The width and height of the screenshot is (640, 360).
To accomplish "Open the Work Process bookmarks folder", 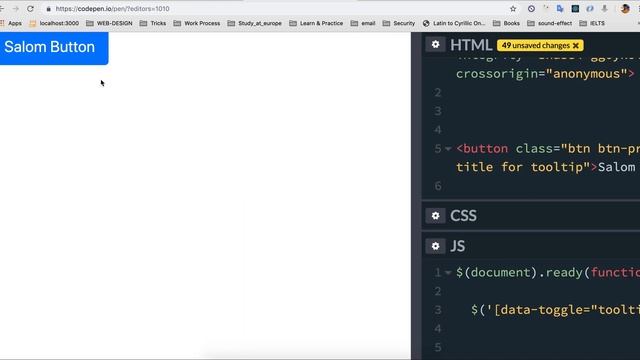I will click(x=197, y=23).
